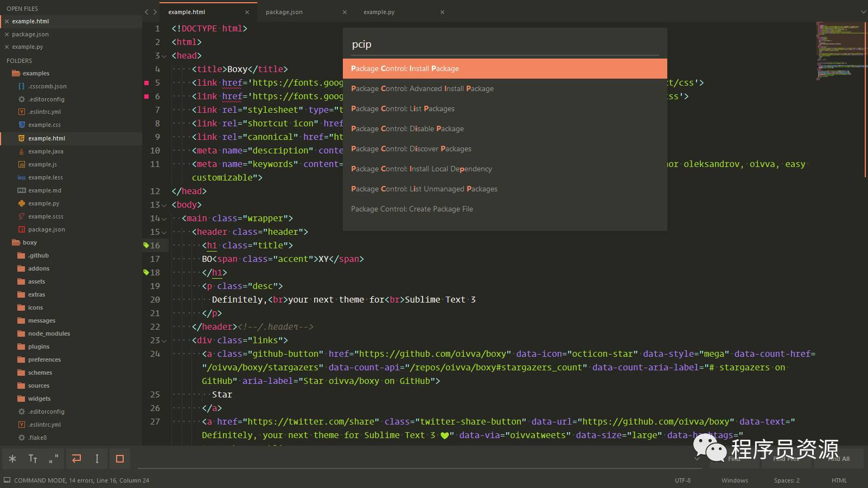Close the example.html tab

pyautogui.click(x=247, y=12)
